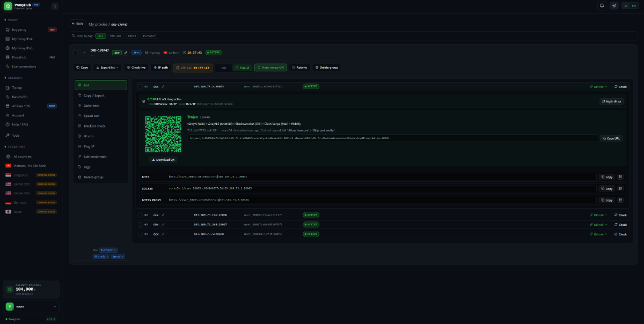
Task: Open the Export list dropdown
Action: (x=107, y=68)
